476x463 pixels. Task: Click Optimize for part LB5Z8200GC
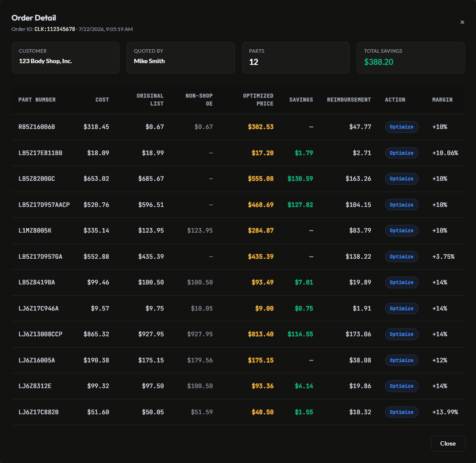[401, 179]
